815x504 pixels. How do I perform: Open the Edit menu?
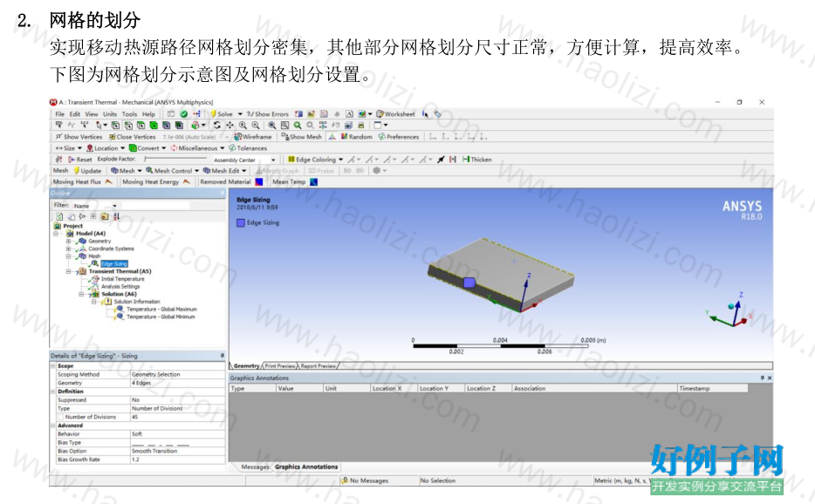click(75, 113)
